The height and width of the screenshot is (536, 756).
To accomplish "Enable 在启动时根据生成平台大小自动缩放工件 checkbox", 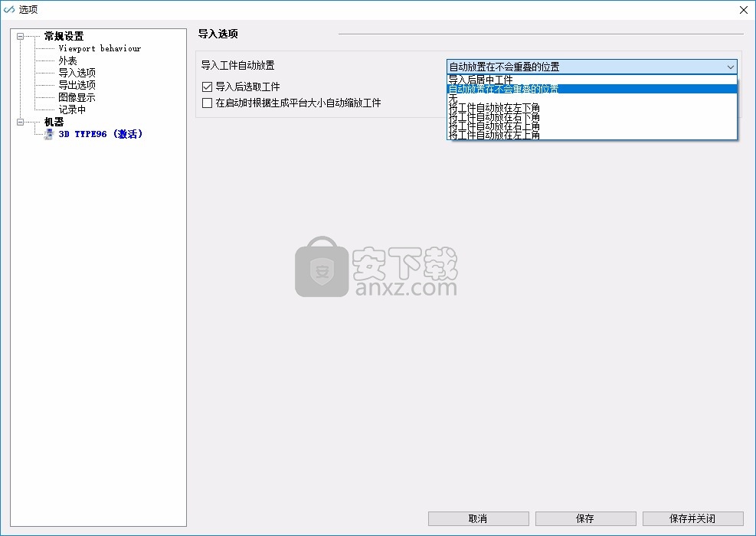I will [x=208, y=103].
